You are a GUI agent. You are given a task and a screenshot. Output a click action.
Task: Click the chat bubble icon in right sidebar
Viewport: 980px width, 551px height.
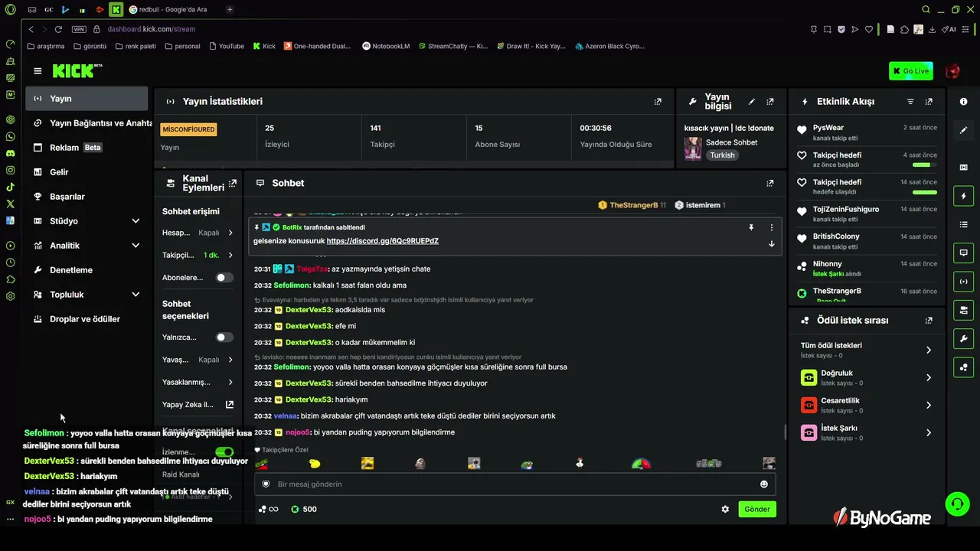(x=963, y=253)
